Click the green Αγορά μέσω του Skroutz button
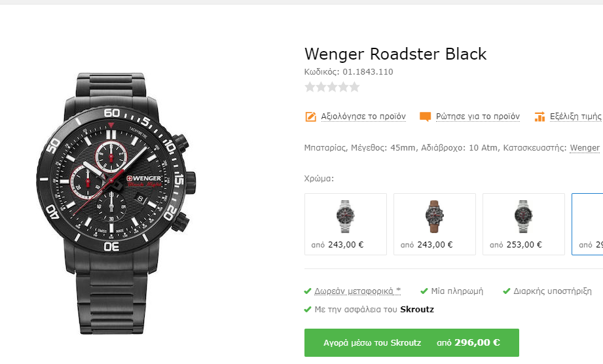The width and height of the screenshot is (603, 364). (411, 342)
